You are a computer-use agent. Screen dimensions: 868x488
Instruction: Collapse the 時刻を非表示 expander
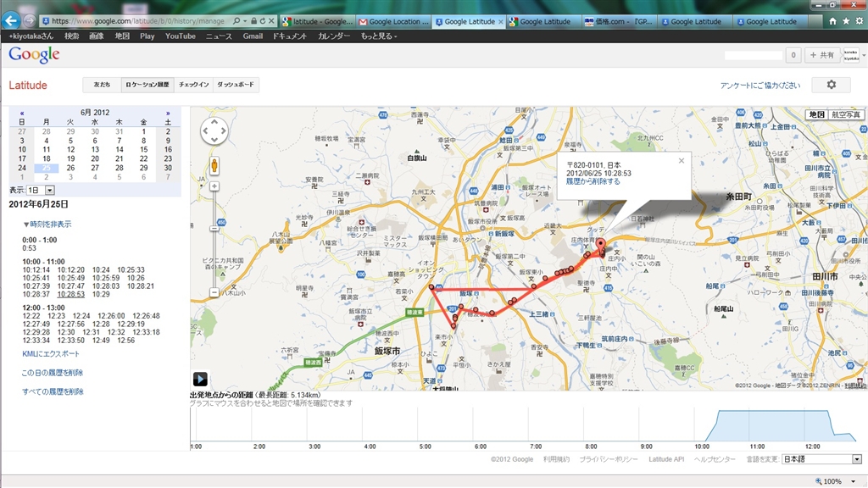click(x=47, y=224)
